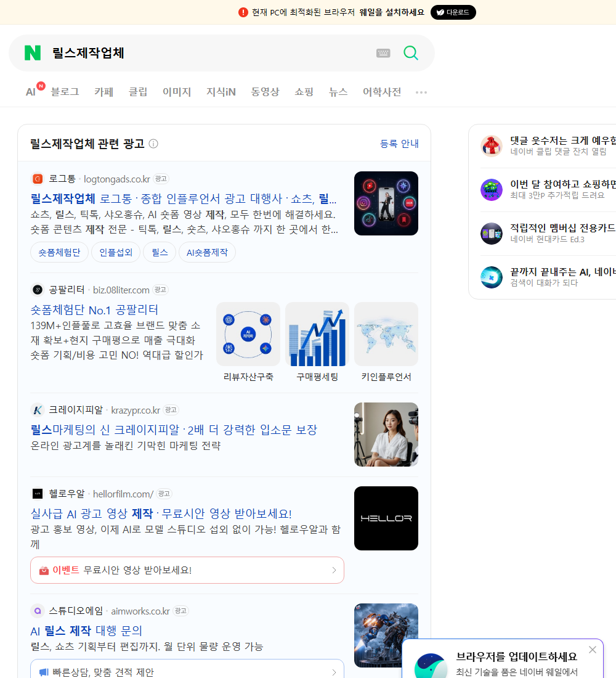Open the 동영상 tab
The height and width of the screenshot is (678, 616).
click(x=265, y=92)
